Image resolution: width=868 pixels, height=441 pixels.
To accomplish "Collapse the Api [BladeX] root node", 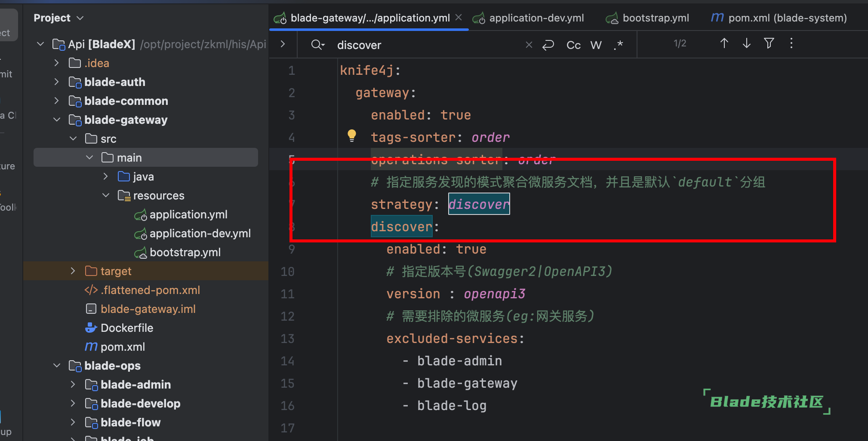I will pyautogui.click(x=40, y=44).
